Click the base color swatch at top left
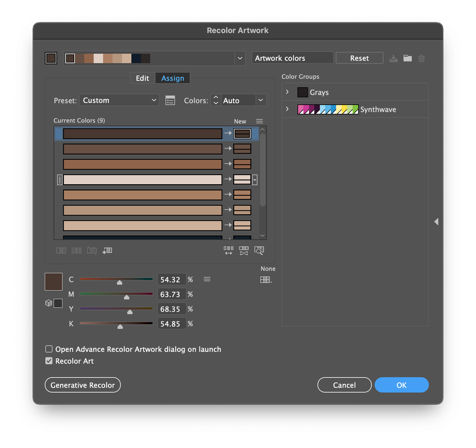This screenshot has height=448, width=476. coord(51,58)
